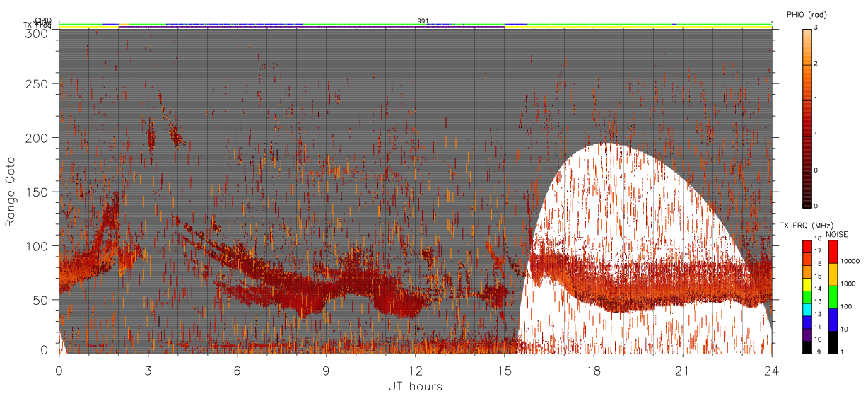
Task: Click the 3 tick on PHI0 colorbar
Action: (816, 28)
